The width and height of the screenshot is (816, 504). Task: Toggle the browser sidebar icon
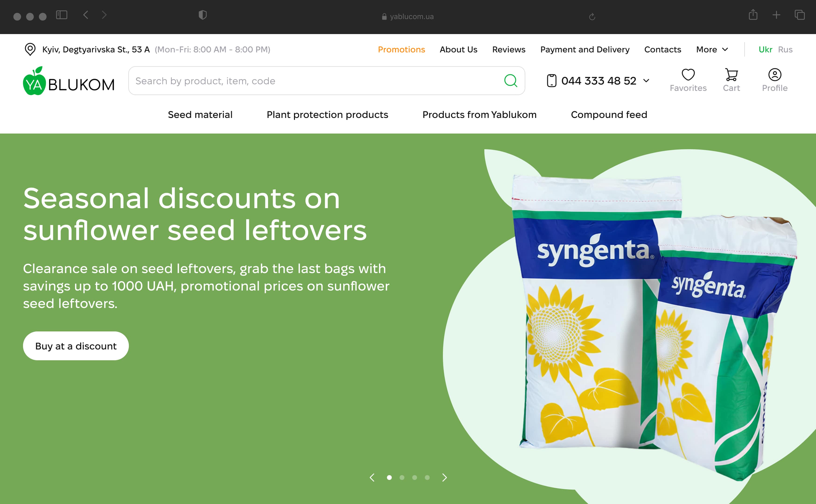pyautogui.click(x=62, y=15)
